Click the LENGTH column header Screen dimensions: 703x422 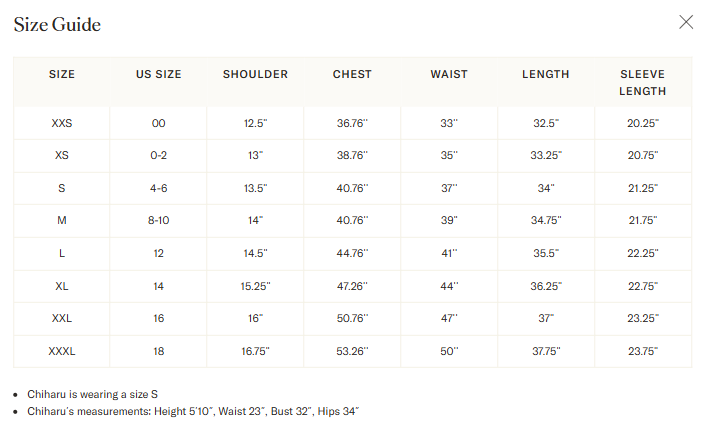546,74
